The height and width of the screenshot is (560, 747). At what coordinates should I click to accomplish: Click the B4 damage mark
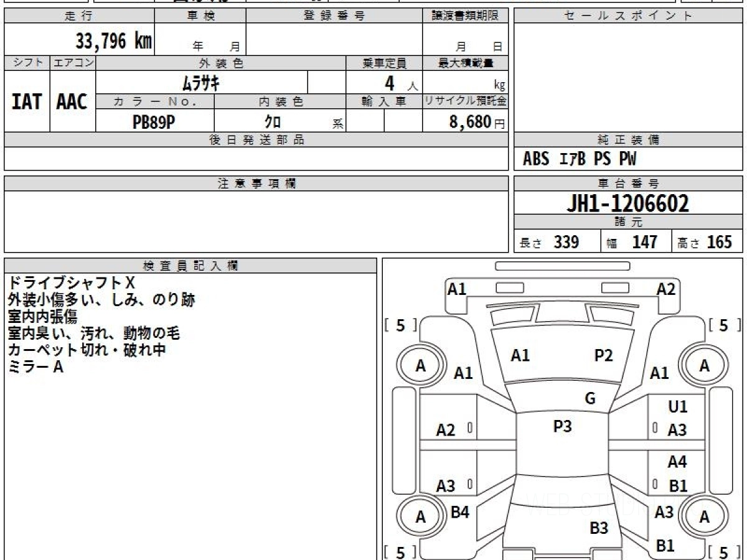point(459,513)
